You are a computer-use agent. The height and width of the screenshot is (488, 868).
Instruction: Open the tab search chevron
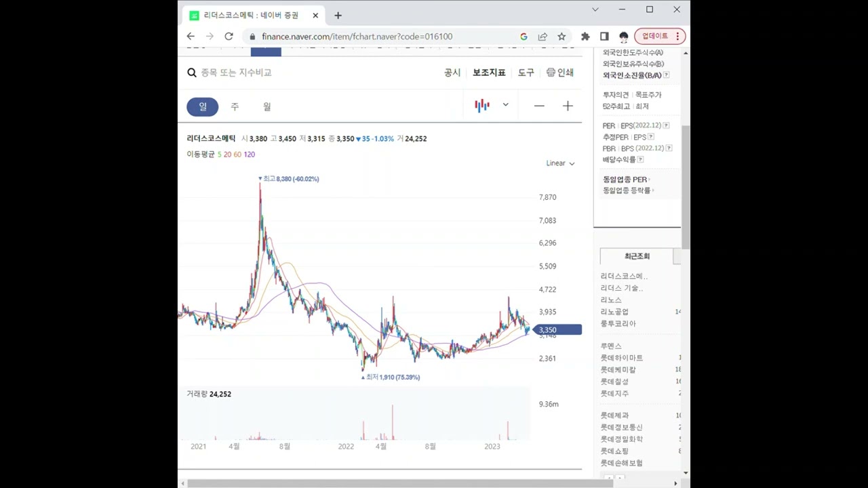coord(595,9)
